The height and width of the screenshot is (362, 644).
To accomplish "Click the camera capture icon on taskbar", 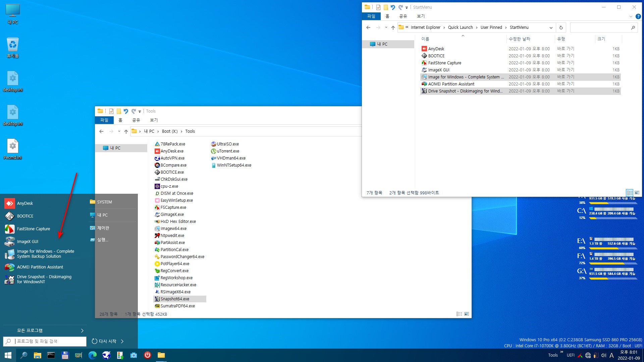I will click(x=134, y=355).
